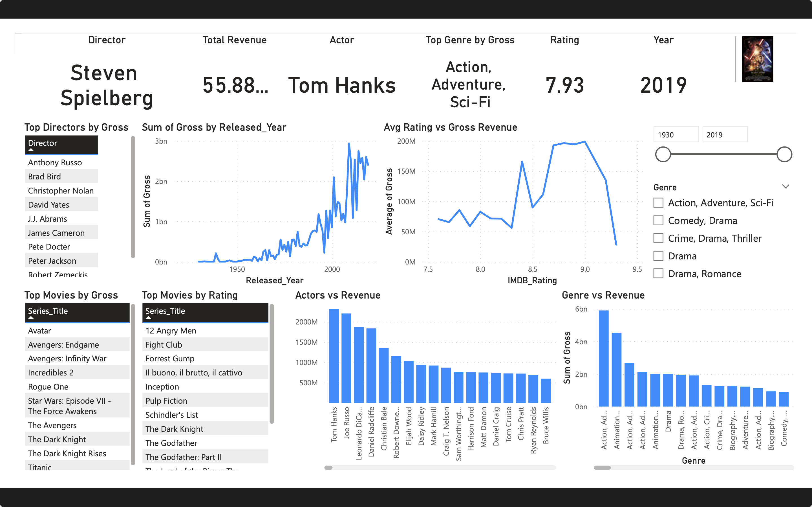
Task: Enable the "Crime, Drama, Thriller" filter
Action: tap(658, 238)
